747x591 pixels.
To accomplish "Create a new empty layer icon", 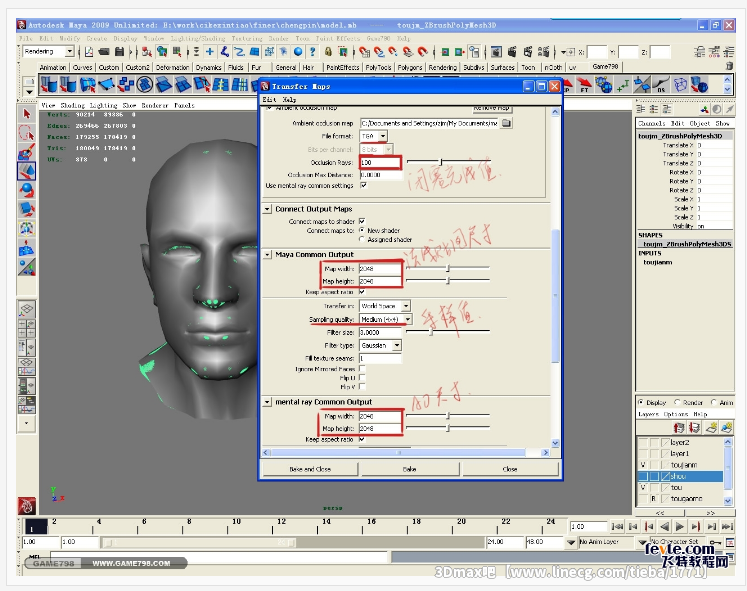I will pyautogui.click(x=711, y=428).
